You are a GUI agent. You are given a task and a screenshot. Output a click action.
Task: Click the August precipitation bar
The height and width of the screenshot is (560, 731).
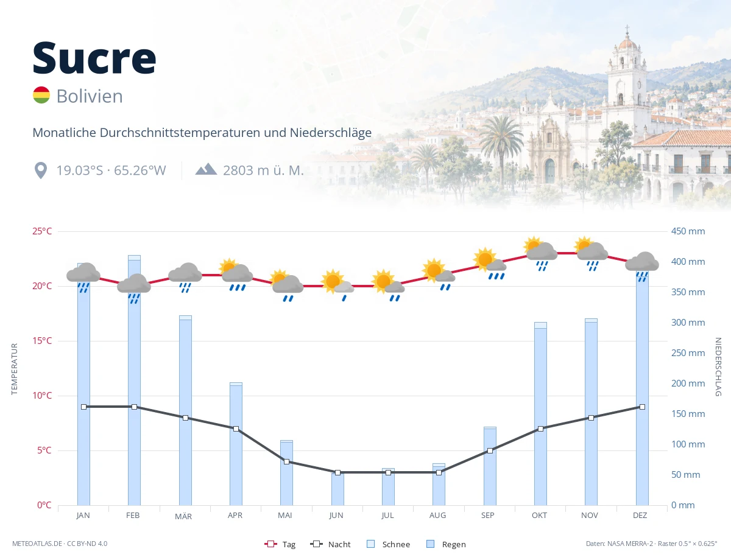coord(439,485)
